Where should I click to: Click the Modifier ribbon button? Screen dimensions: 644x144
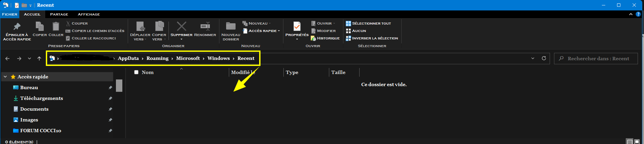[323, 31]
